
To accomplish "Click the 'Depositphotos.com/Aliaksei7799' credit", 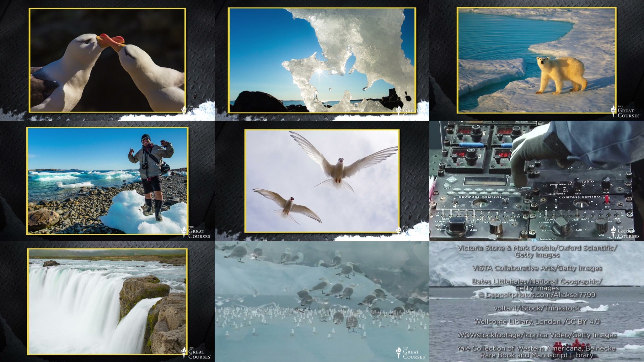I will pos(537,295).
